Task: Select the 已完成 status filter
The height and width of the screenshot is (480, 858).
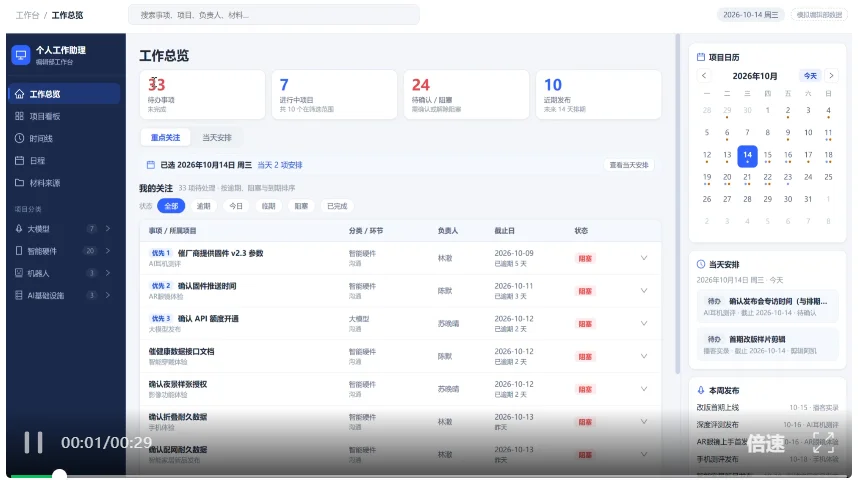Action: pos(337,206)
